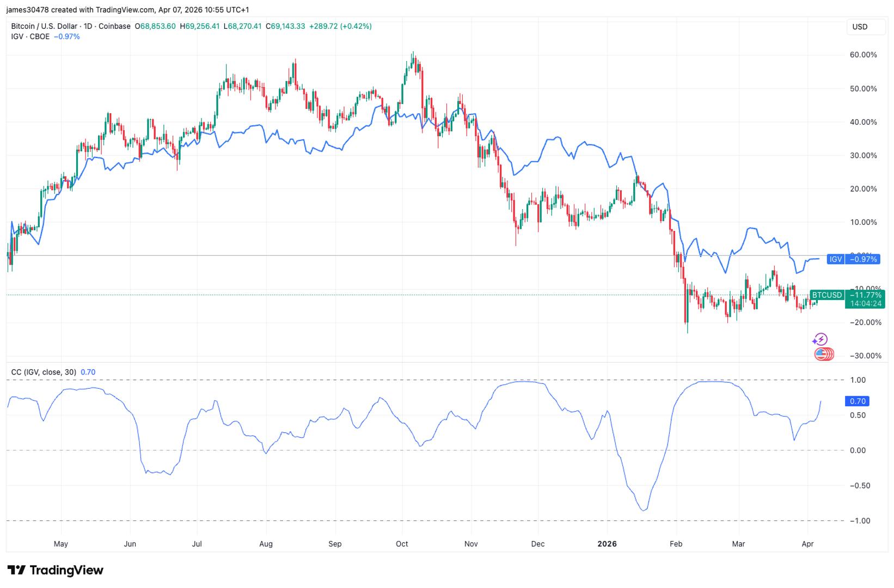This screenshot has height=588, width=894.
Task: Click the 2026 label on the time axis
Action: tap(608, 543)
